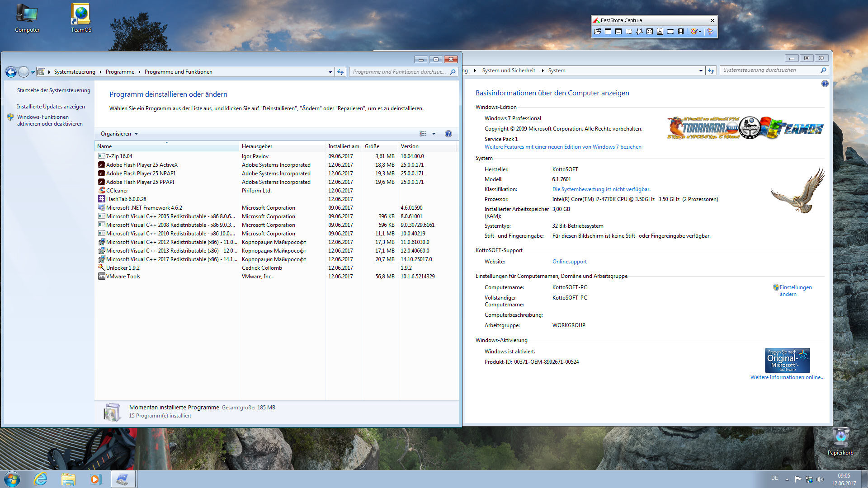Image resolution: width=868 pixels, height=488 pixels.
Task: Click Weitere Features mit neuer Edition link
Action: pyautogui.click(x=563, y=147)
